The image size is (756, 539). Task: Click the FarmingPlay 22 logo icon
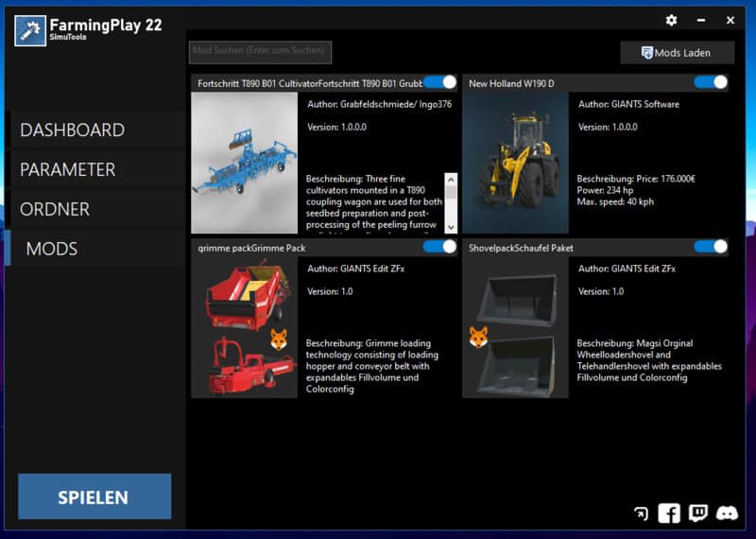(x=31, y=30)
